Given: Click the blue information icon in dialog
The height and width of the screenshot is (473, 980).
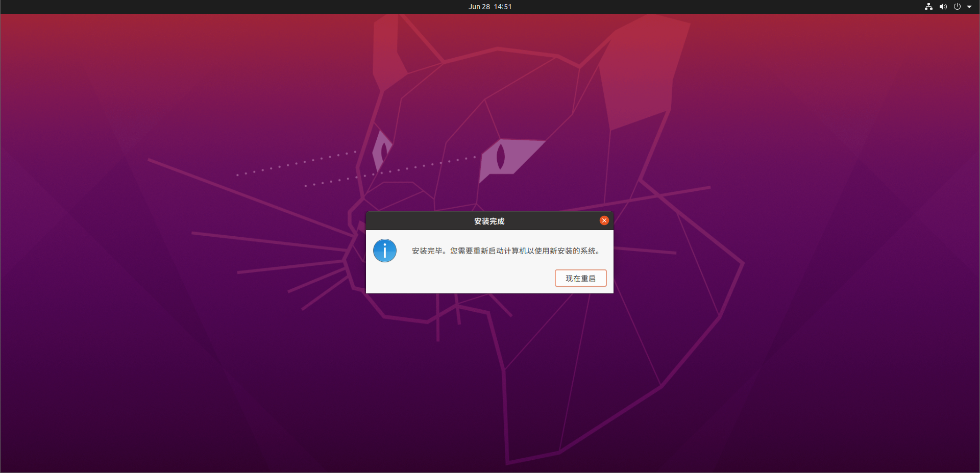Looking at the screenshot, I should (x=384, y=251).
